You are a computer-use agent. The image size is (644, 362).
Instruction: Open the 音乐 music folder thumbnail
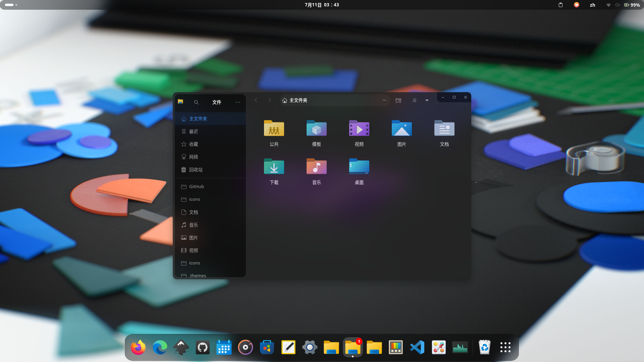[316, 167]
